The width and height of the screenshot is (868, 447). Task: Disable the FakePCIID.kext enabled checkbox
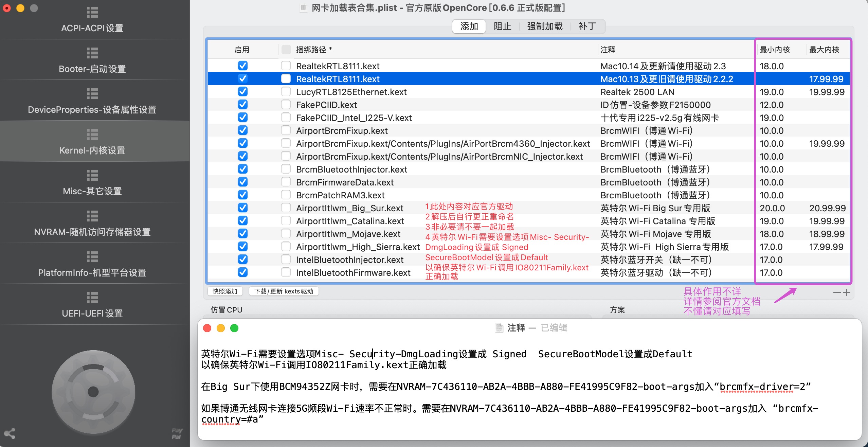[x=243, y=105]
